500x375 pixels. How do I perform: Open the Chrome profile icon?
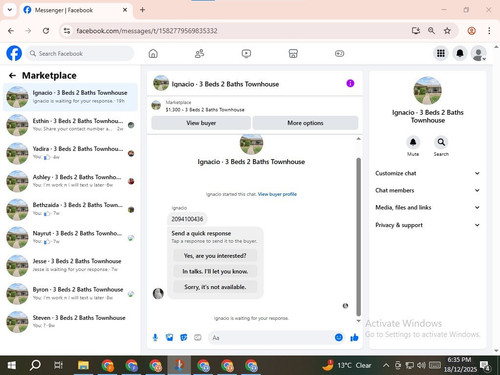tap(471, 31)
